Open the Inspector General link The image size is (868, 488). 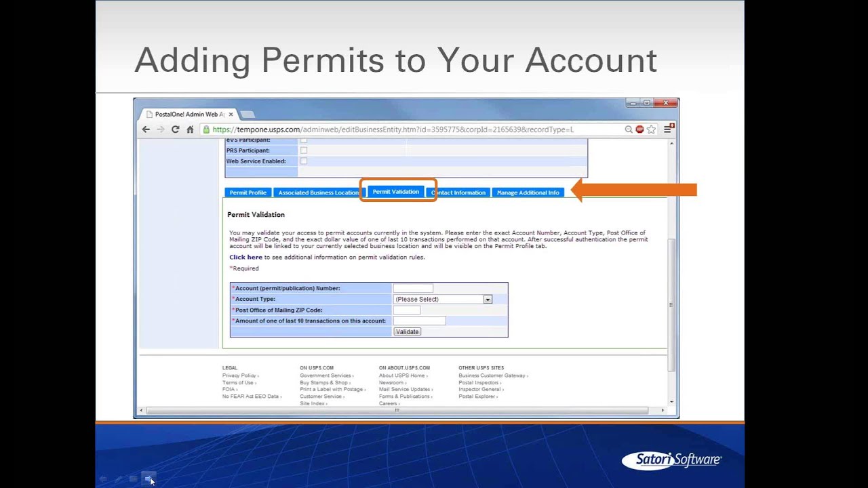tap(481, 390)
